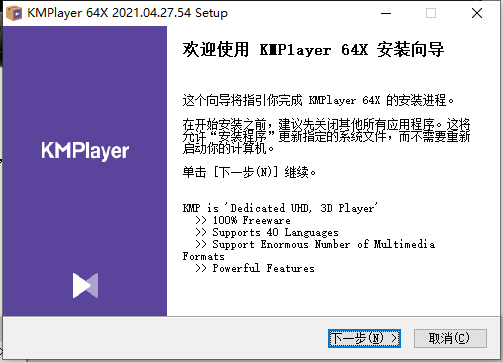
Task: Click the 100% Freeware feature line
Action: 243,220
